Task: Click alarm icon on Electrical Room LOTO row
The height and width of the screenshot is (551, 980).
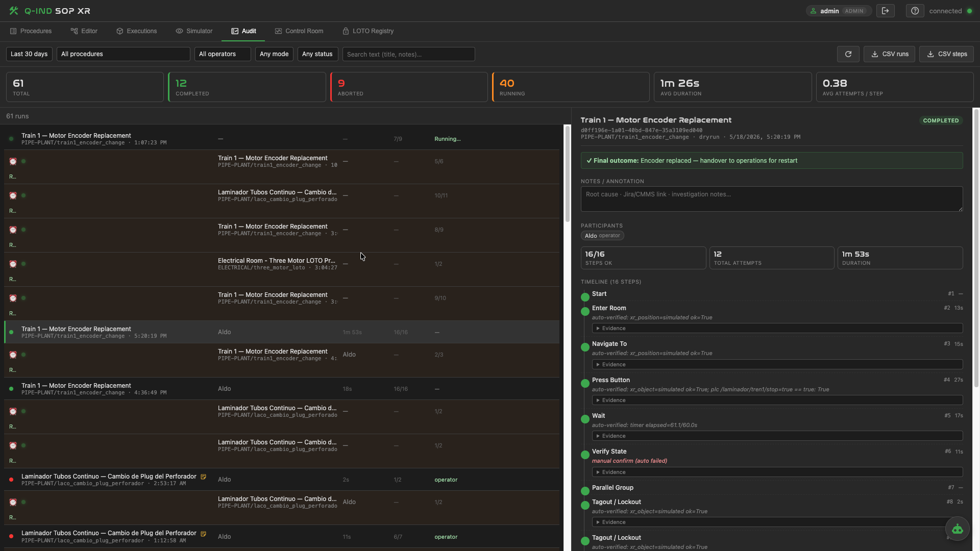Action: tap(13, 264)
